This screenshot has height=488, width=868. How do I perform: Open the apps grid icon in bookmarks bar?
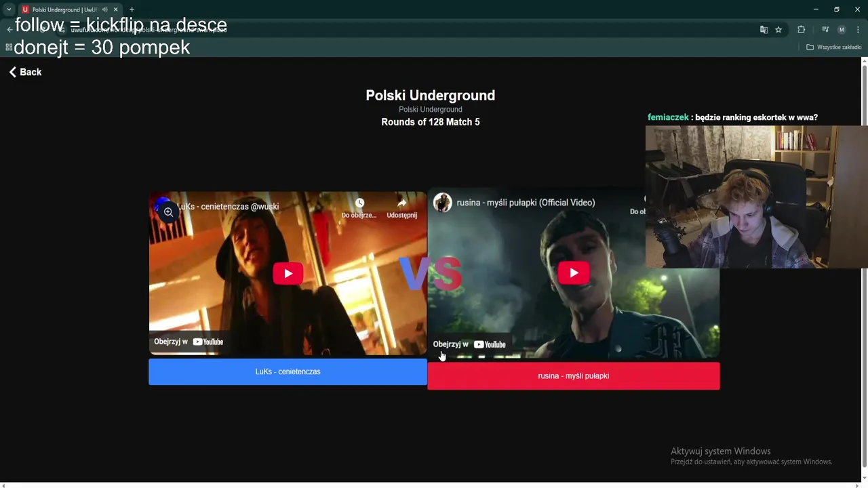(9, 47)
